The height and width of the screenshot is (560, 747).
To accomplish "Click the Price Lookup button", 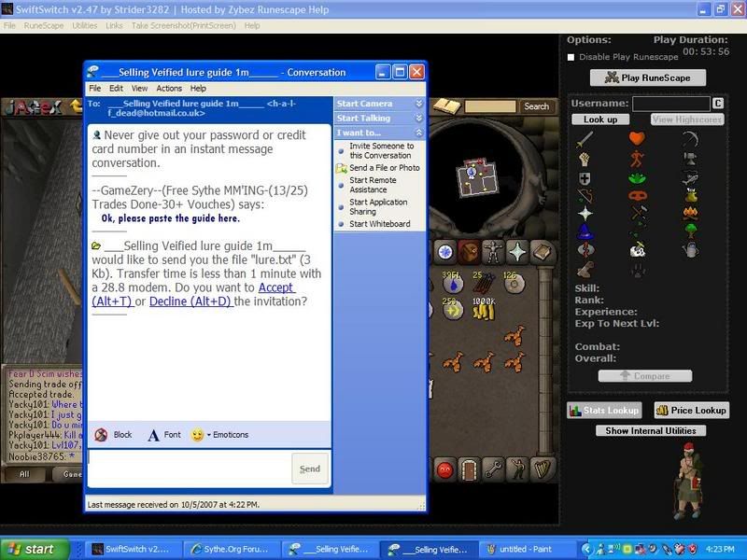I will click(x=691, y=410).
